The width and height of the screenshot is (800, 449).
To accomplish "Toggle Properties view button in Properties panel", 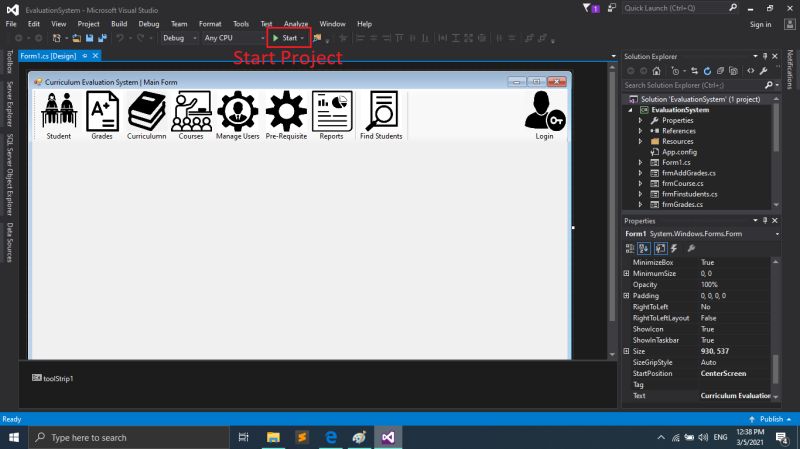I will click(660, 248).
